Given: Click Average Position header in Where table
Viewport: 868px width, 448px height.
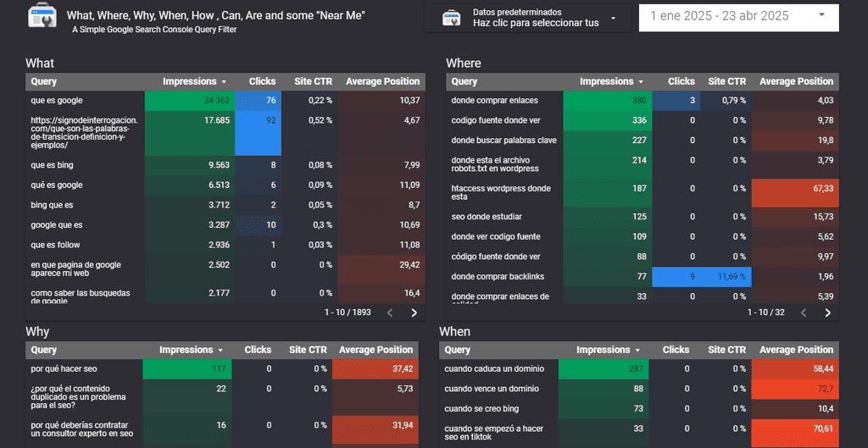Looking at the screenshot, I should [796, 81].
